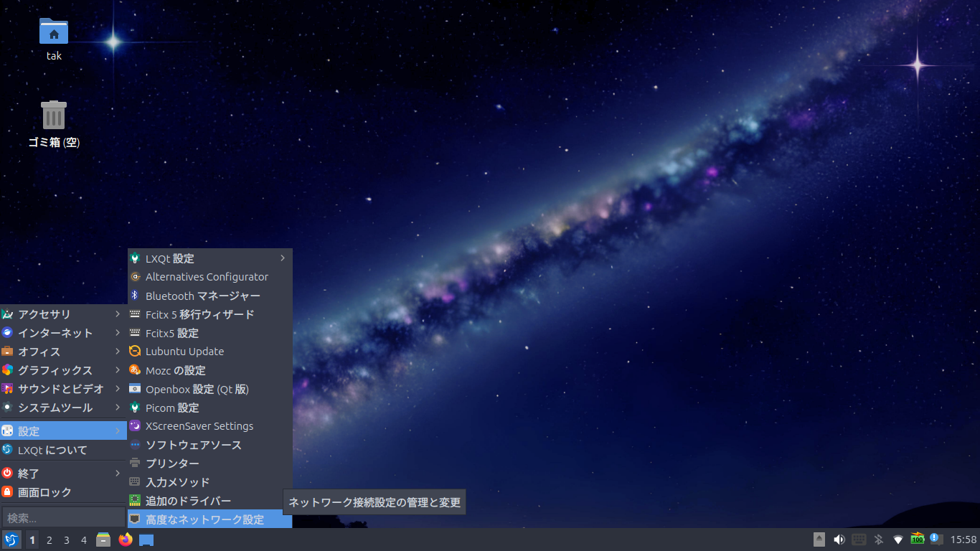
Task: Click the battery indicator showing 100
Action: (917, 539)
